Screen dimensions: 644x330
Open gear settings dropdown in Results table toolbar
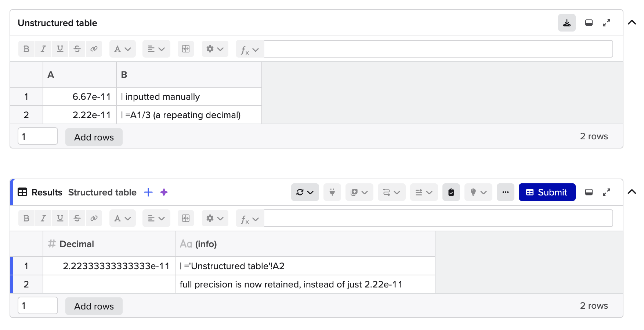pos(215,218)
